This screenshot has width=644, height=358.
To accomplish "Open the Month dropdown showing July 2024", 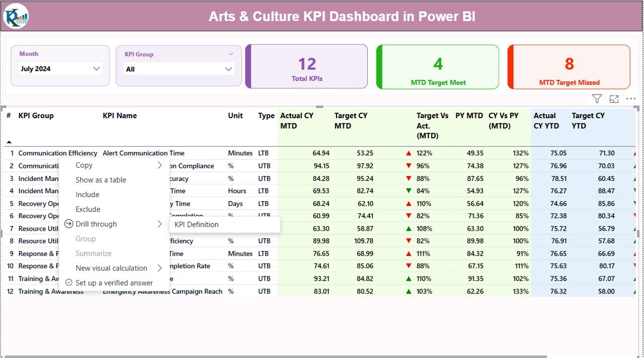I will pyautogui.click(x=60, y=69).
